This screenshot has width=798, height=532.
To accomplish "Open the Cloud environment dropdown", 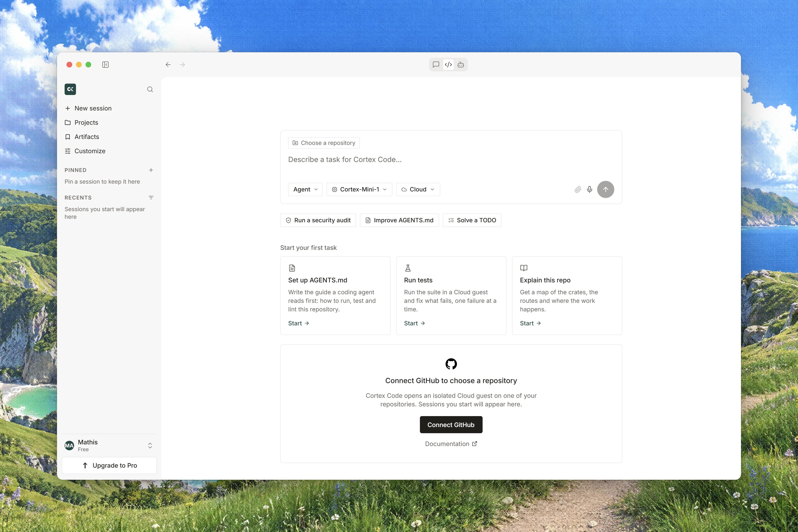I will 418,189.
